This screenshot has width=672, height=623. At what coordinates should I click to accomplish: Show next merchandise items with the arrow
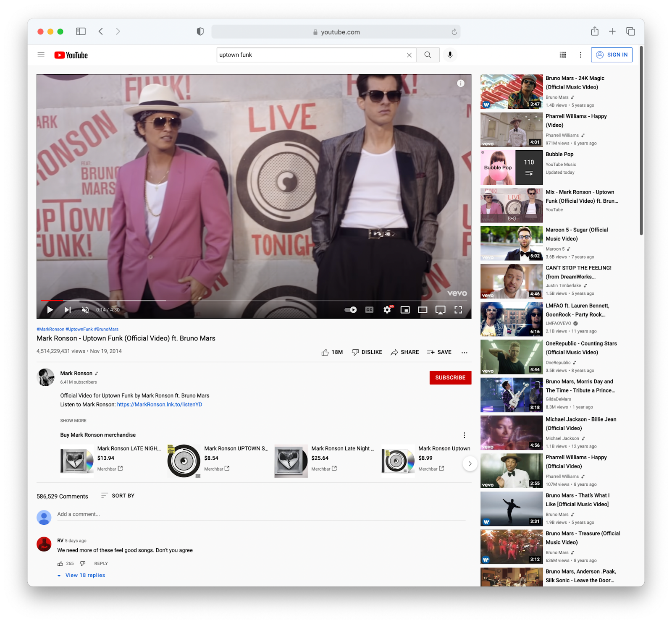click(470, 463)
